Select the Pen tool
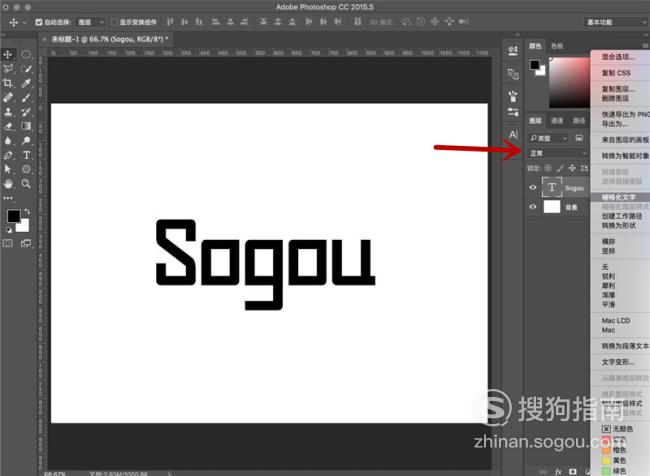Screen dimensions: 650x476 pos(8,155)
